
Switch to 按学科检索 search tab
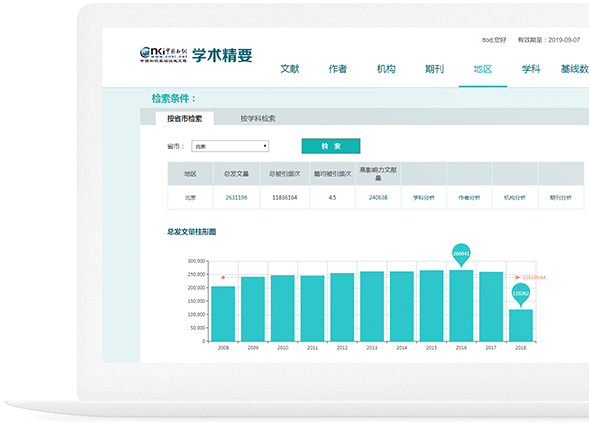258,119
